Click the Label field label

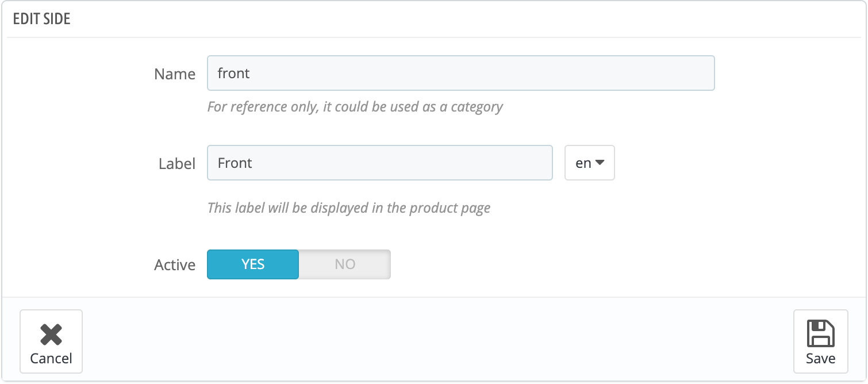point(177,164)
